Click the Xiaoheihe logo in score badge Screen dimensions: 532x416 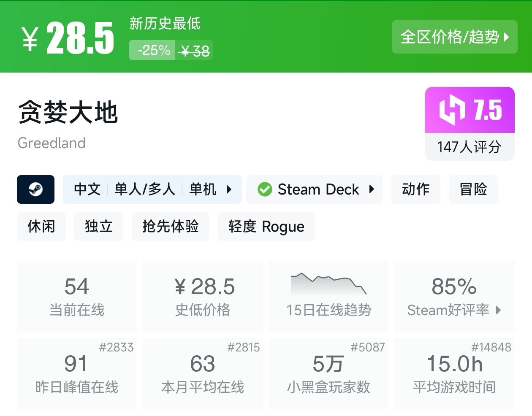452,110
